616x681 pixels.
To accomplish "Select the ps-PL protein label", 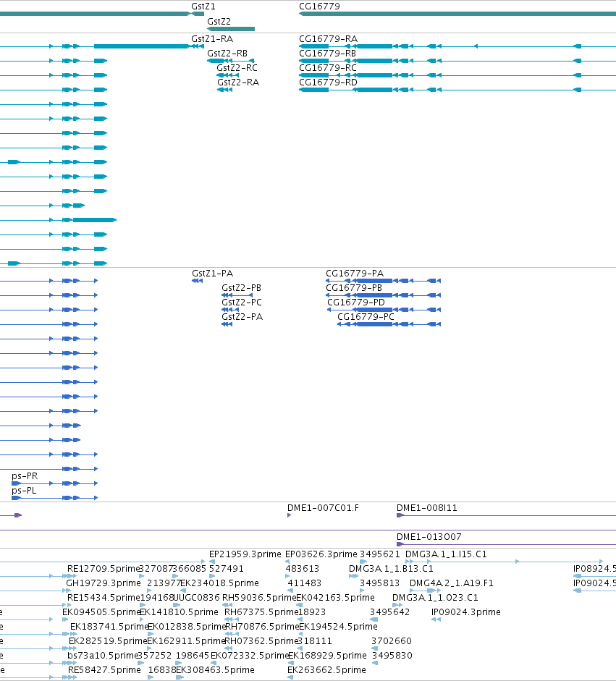I will click(x=24, y=491).
